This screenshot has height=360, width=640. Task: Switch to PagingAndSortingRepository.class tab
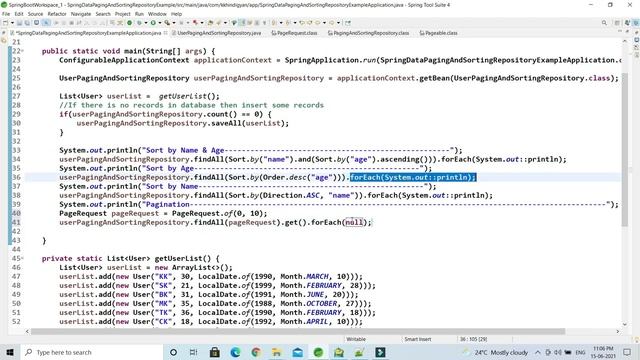369,33
